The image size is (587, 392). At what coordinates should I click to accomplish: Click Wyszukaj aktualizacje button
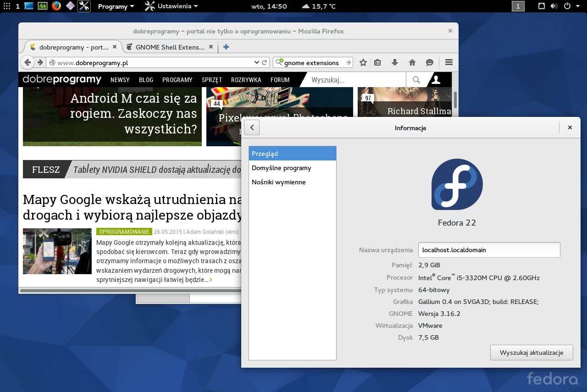[532, 353]
